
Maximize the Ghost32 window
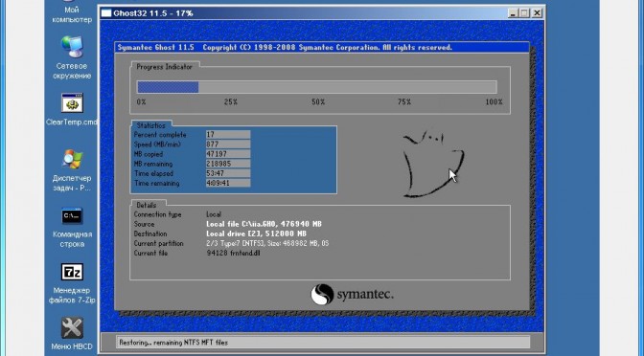tap(524, 13)
